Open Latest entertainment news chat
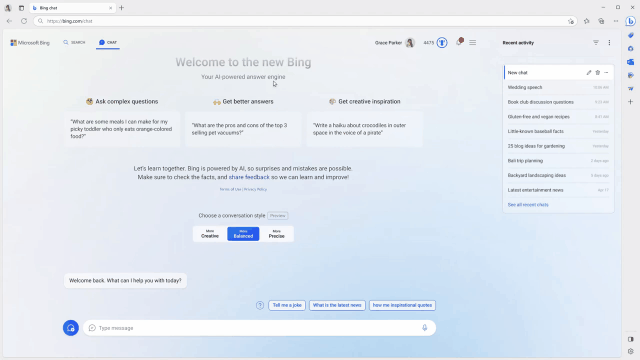Screen dimensions: 640x360 click(558, 190)
